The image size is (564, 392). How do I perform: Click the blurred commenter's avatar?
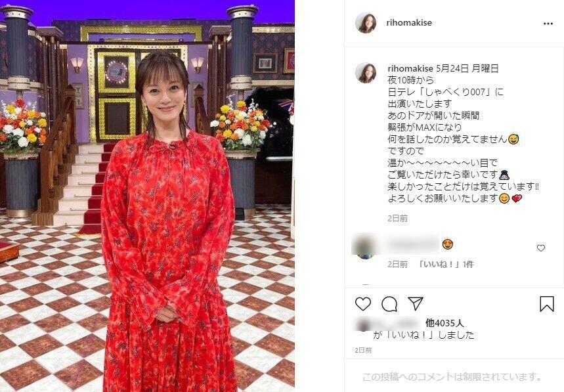click(363, 246)
